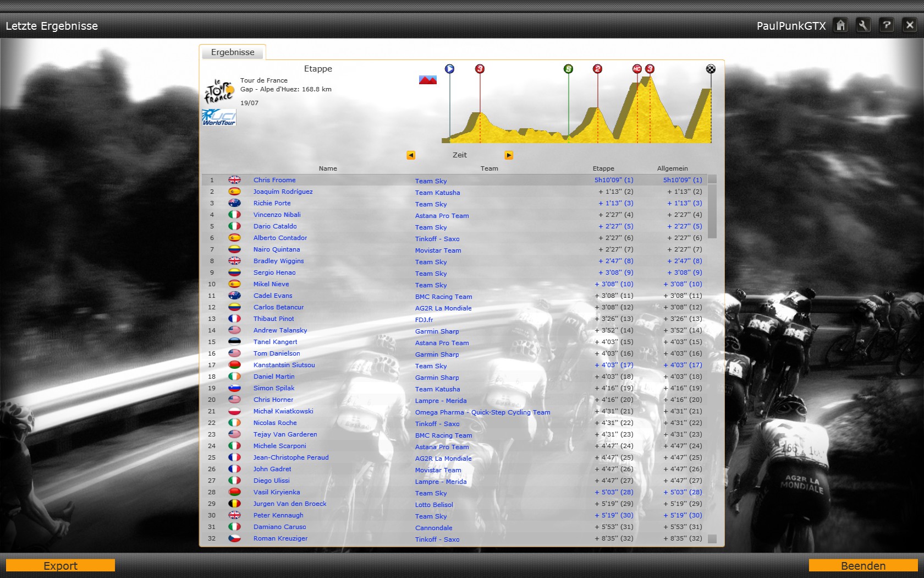924x578 pixels.
Task: Click the HC climb marker on profile
Action: pos(637,69)
